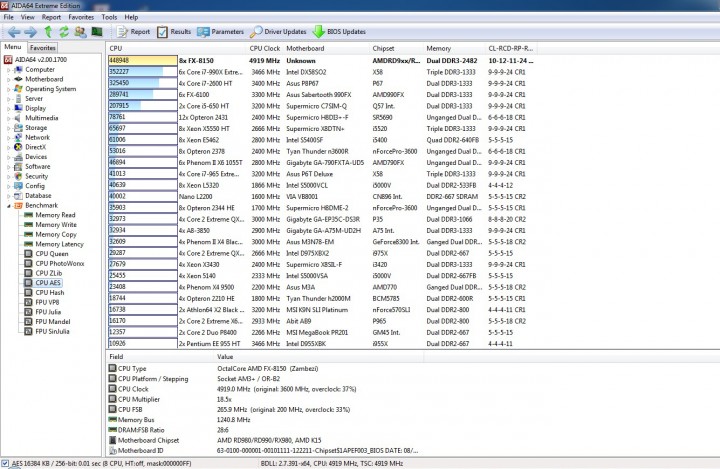Open the Memory Write benchmark
This screenshot has width=720, height=469.
click(56, 225)
